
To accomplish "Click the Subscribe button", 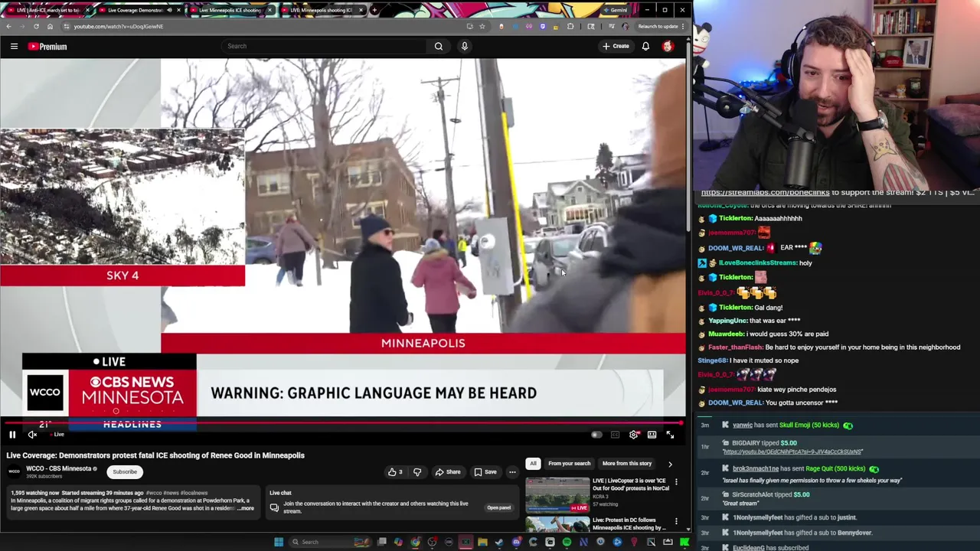I will point(125,472).
